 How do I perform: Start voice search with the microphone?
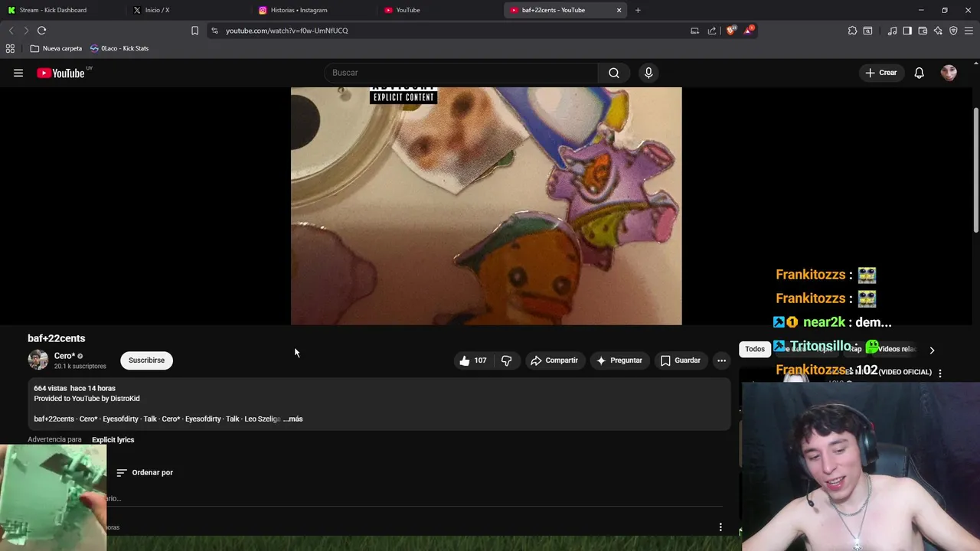[648, 73]
